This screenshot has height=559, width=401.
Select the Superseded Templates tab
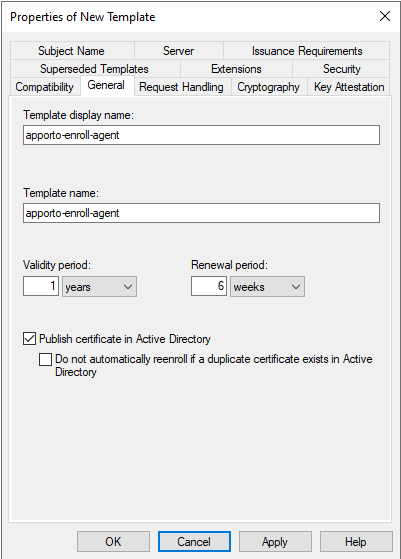coord(94,69)
